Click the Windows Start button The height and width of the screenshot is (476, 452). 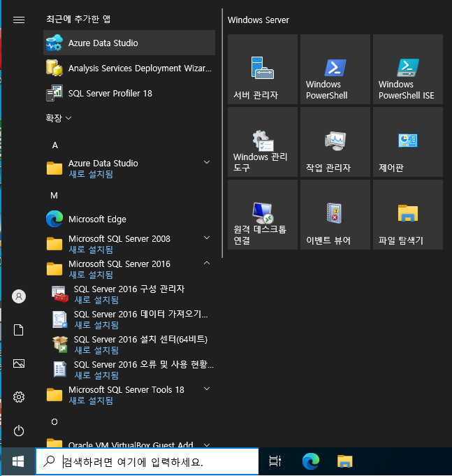[x=18, y=462]
